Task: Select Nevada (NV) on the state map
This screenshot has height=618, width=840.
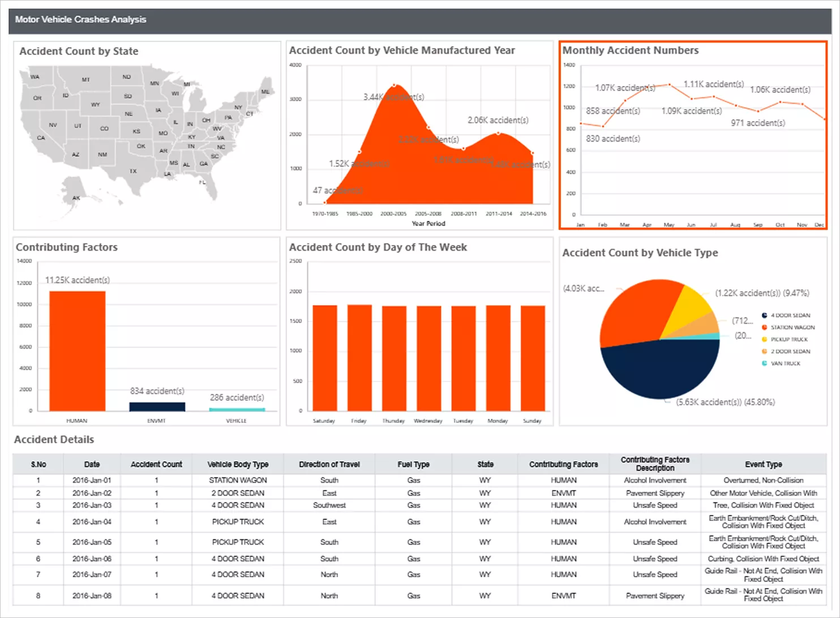Action: click(x=53, y=125)
